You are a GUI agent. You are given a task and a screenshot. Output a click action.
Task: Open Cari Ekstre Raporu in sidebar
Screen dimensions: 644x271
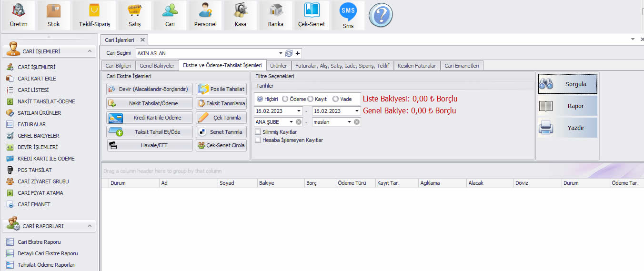pyautogui.click(x=39, y=242)
